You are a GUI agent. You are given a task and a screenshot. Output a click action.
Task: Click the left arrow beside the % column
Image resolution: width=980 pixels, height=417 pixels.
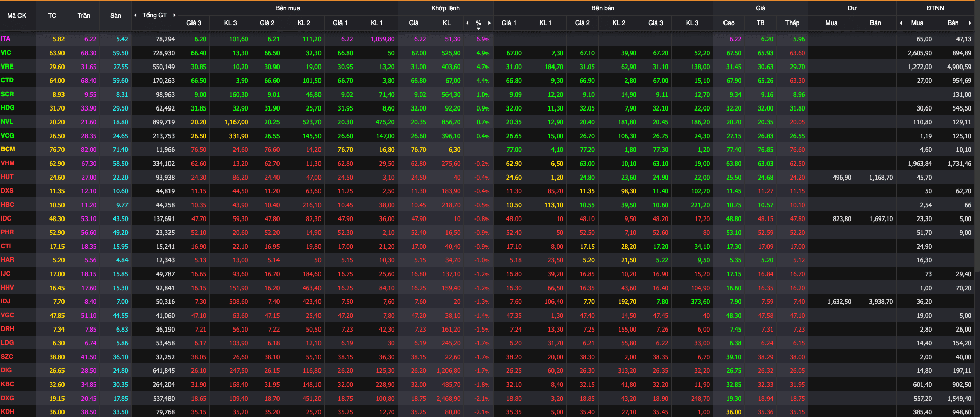[x=467, y=23]
